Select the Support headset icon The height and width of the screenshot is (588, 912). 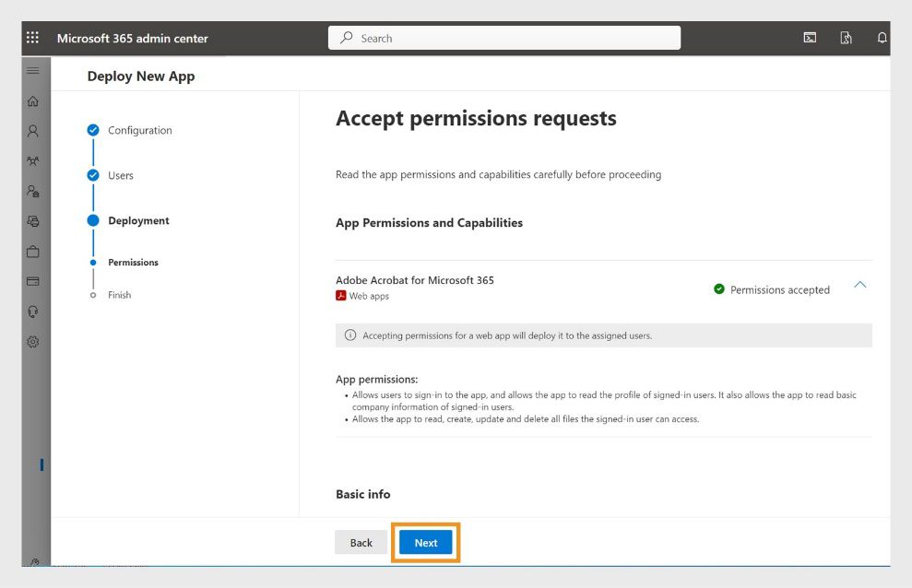[x=33, y=312]
